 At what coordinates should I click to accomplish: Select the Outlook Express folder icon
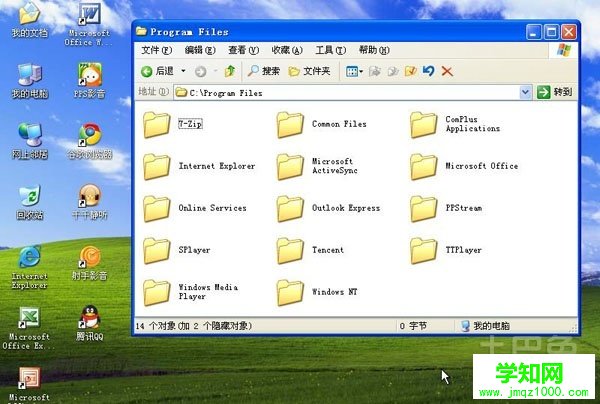click(x=290, y=209)
